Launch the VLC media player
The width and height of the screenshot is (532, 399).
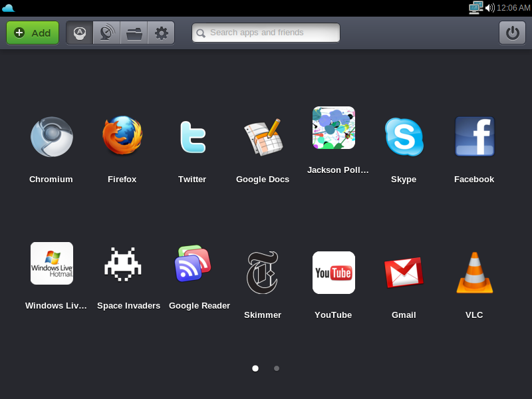(474, 273)
